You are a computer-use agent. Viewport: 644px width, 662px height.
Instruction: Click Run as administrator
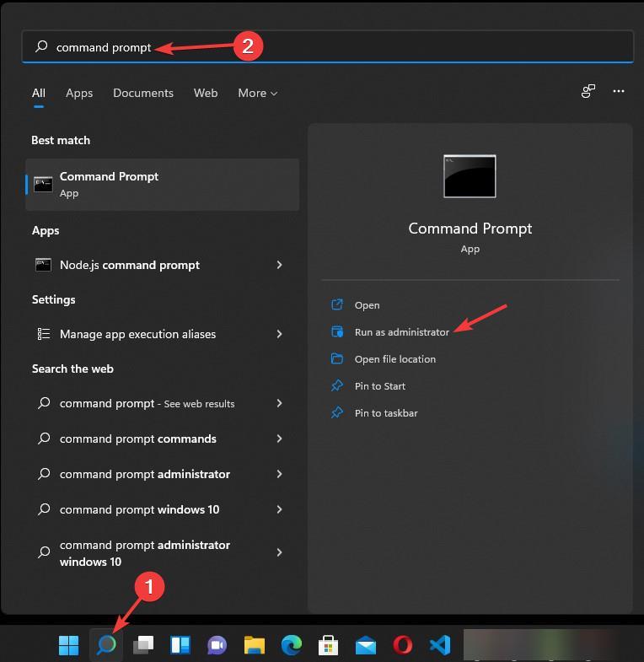pos(402,332)
